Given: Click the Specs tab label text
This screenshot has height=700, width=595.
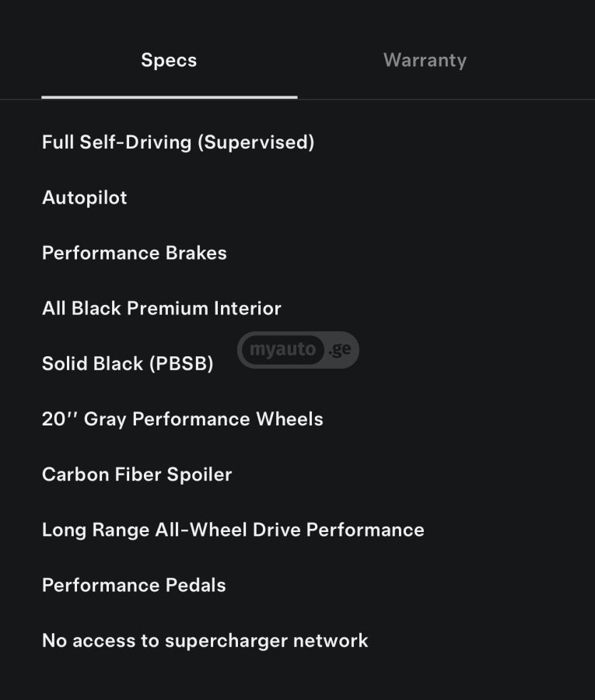Looking at the screenshot, I should coord(169,60).
